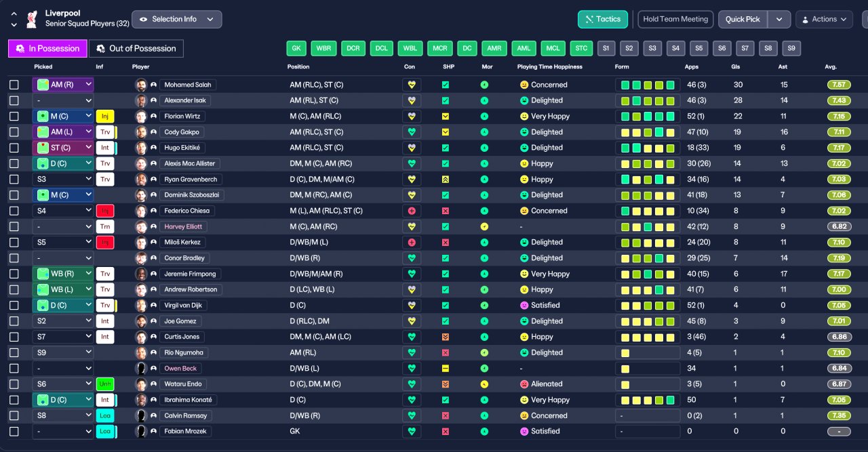Open Harvey Elliott's player profile

184,226
